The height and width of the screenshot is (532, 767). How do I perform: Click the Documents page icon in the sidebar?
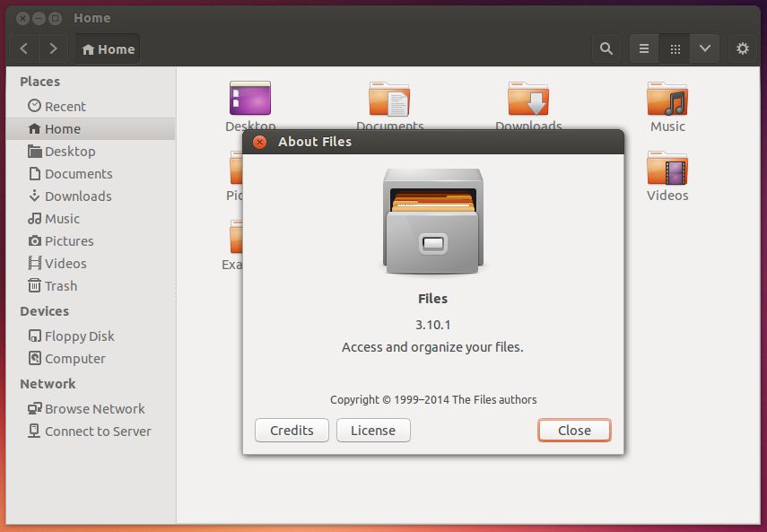[x=34, y=173]
